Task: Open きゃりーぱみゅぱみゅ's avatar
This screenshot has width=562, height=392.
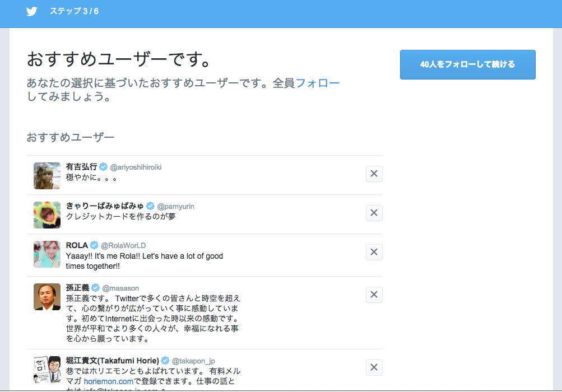Action: point(47,214)
